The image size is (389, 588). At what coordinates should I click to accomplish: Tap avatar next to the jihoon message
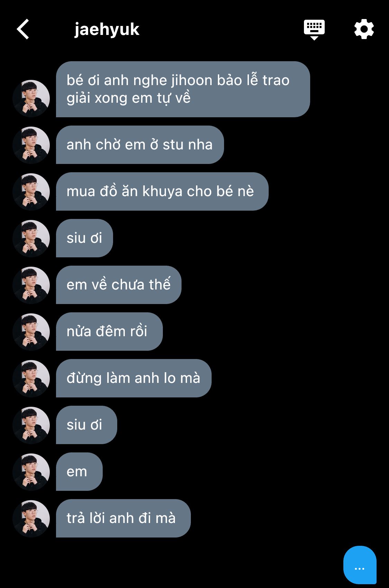(31, 99)
